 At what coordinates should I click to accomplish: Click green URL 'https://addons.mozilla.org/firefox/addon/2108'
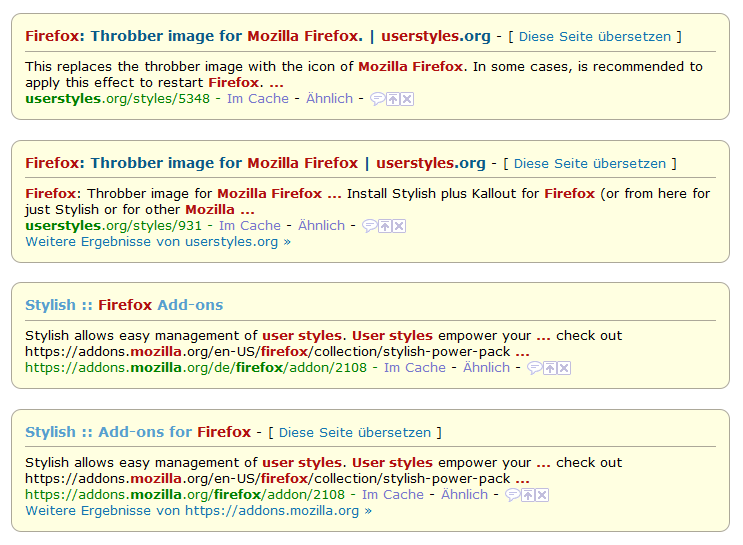tap(185, 495)
